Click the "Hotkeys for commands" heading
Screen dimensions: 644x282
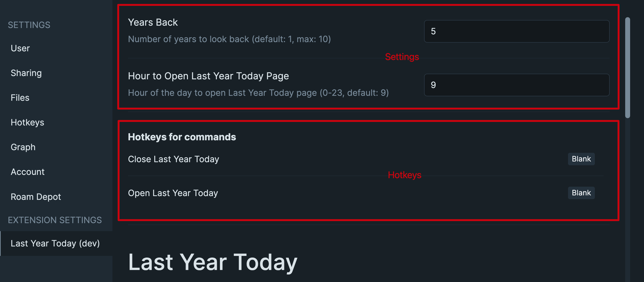pos(182,137)
